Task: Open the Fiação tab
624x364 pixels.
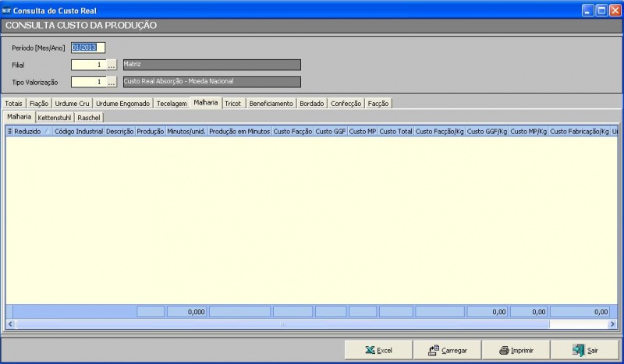Action: tap(39, 103)
